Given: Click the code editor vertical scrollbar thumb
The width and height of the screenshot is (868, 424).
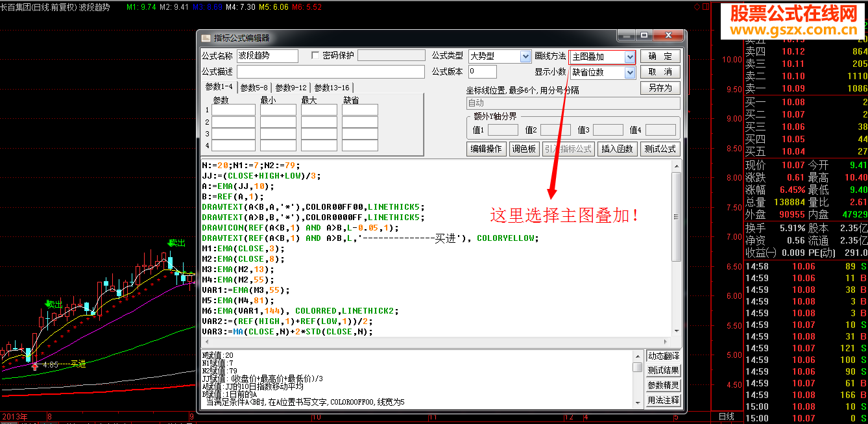Looking at the screenshot, I should [676, 218].
